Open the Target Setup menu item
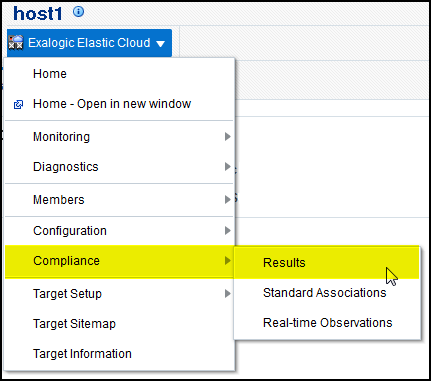Image resolution: width=431 pixels, height=381 pixels. coord(119,294)
